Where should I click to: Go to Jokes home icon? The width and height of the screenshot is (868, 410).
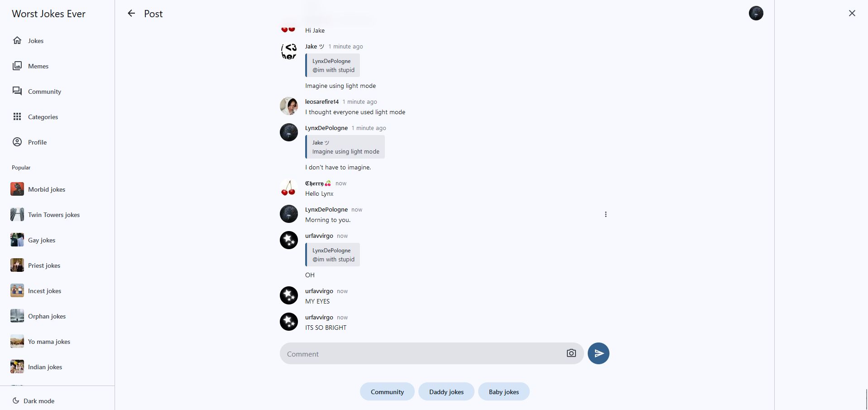[17, 40]
